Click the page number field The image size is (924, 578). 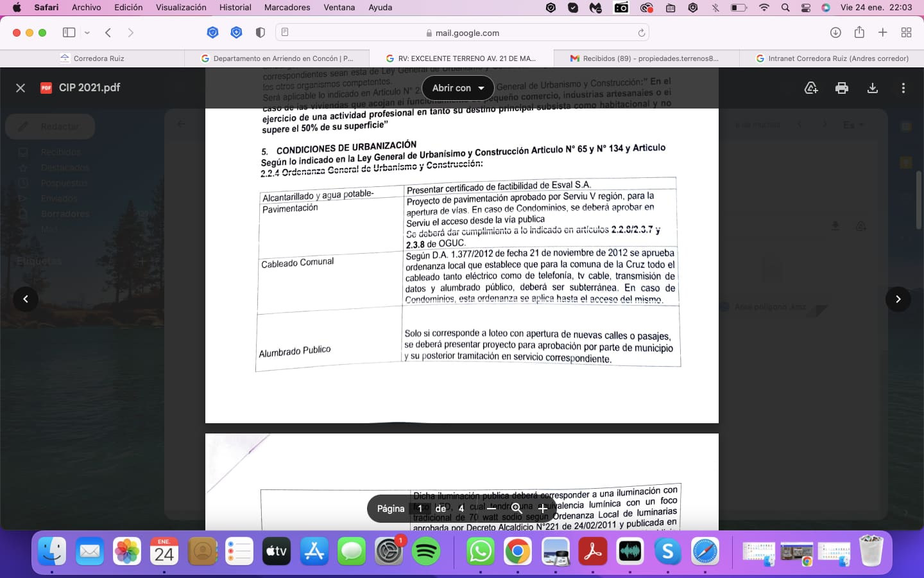pos(420,509)
